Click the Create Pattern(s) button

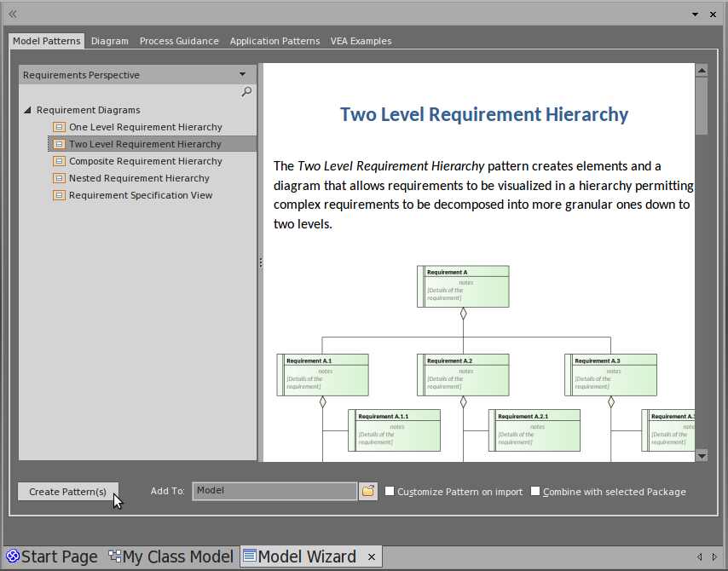(68, 492)
